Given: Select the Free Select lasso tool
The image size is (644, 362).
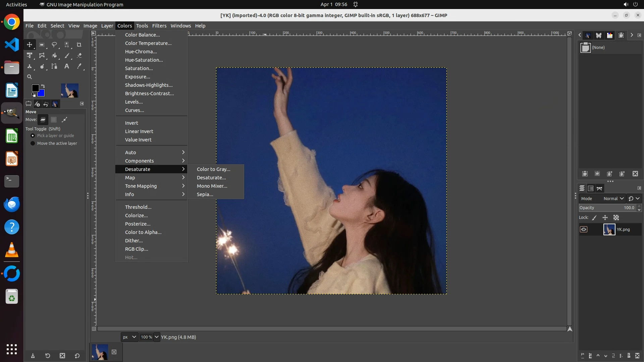Looking at the screenshot, I should pyautogui.click(x=54, y=45).
